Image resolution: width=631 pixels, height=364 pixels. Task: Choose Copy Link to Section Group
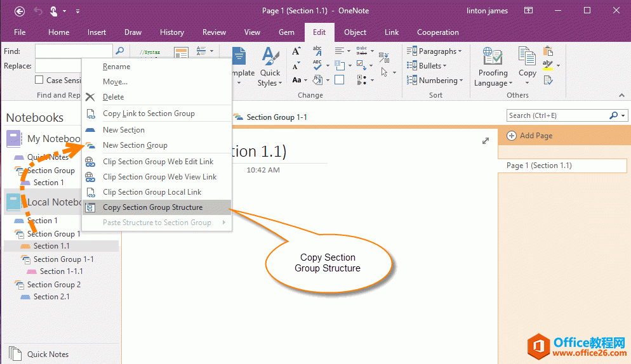[157, 114]
